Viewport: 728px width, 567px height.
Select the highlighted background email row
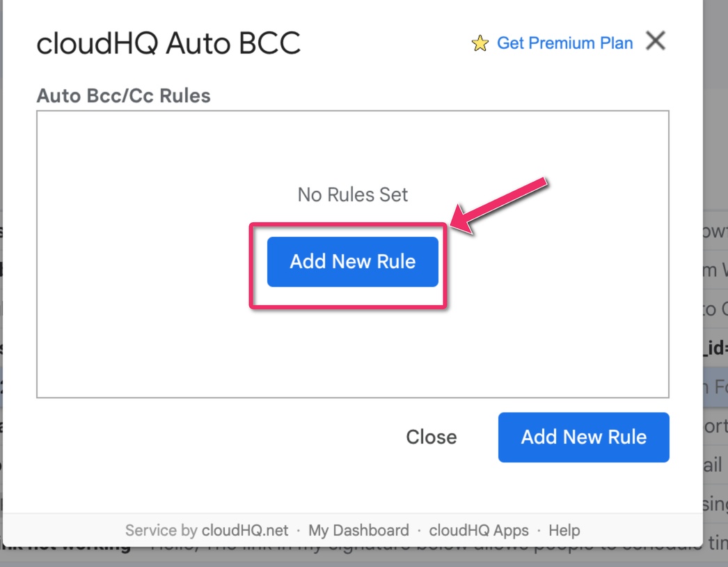[x=715, y=387]
